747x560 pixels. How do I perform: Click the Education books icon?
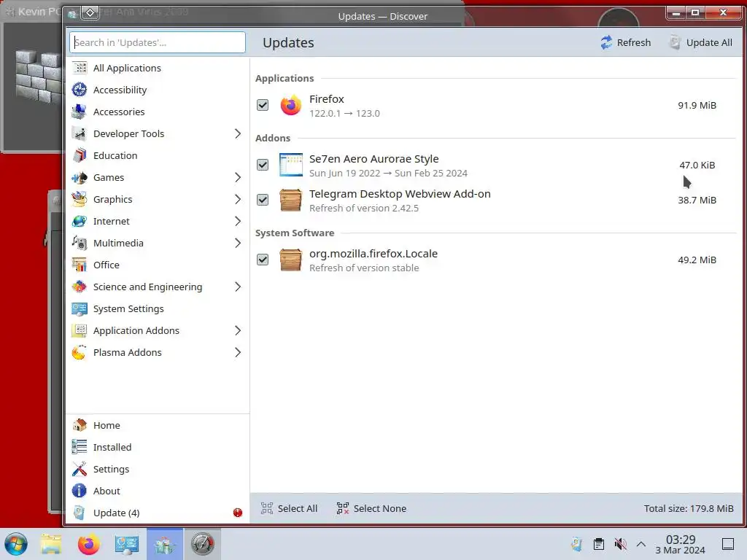80,156
